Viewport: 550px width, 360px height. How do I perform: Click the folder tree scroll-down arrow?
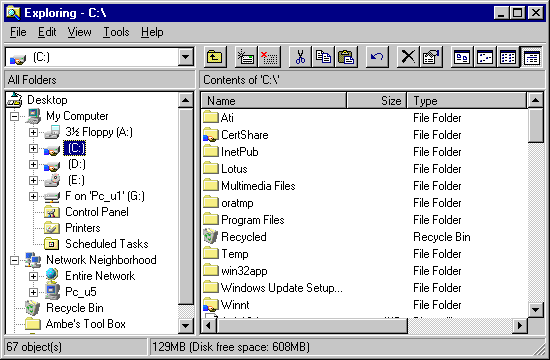click(x=186, y=326)
